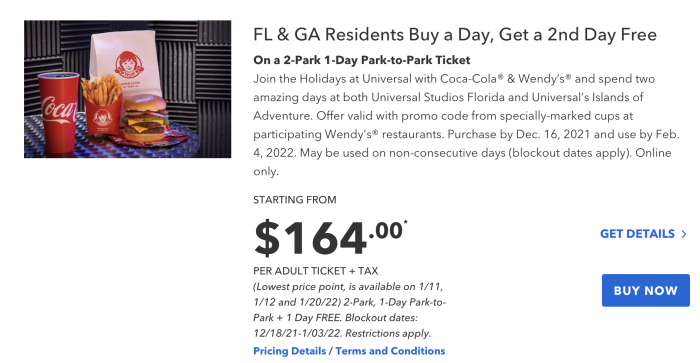
Task: Click the cheeseburger in the promo image
Action: tap(145, 118)
